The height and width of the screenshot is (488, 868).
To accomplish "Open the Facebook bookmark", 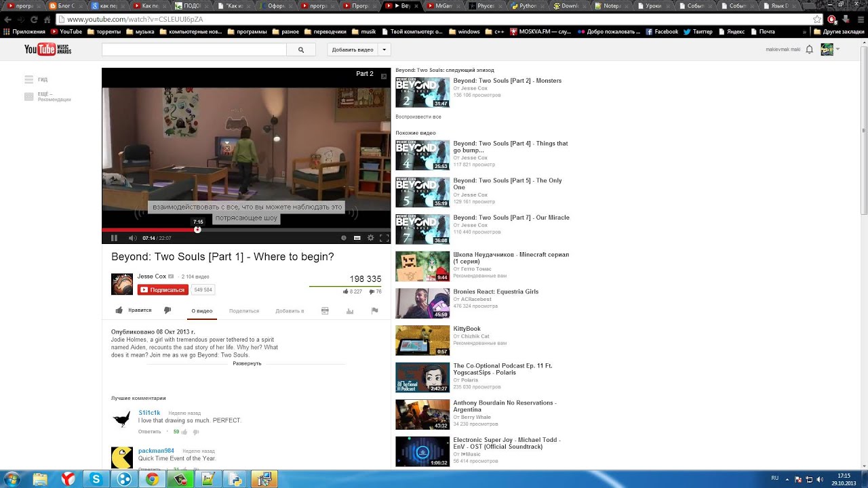I will tap(662, 31).
